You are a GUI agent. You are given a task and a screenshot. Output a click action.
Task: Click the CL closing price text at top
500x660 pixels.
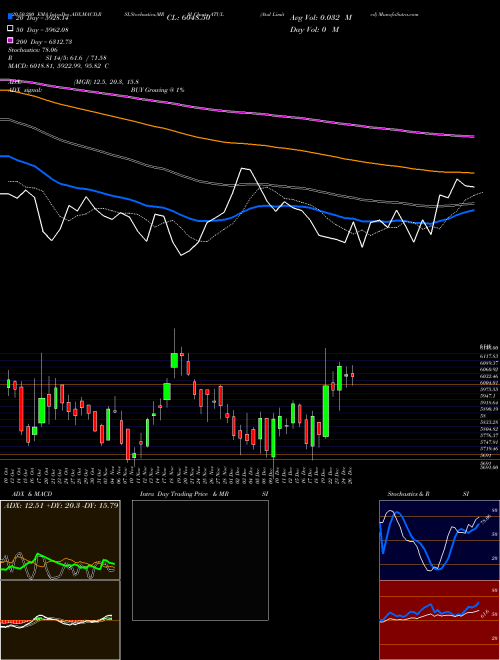188,18
